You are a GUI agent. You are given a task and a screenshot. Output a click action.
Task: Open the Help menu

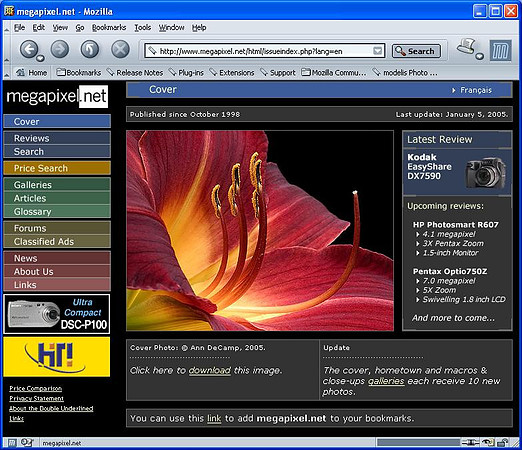[199, 27]
